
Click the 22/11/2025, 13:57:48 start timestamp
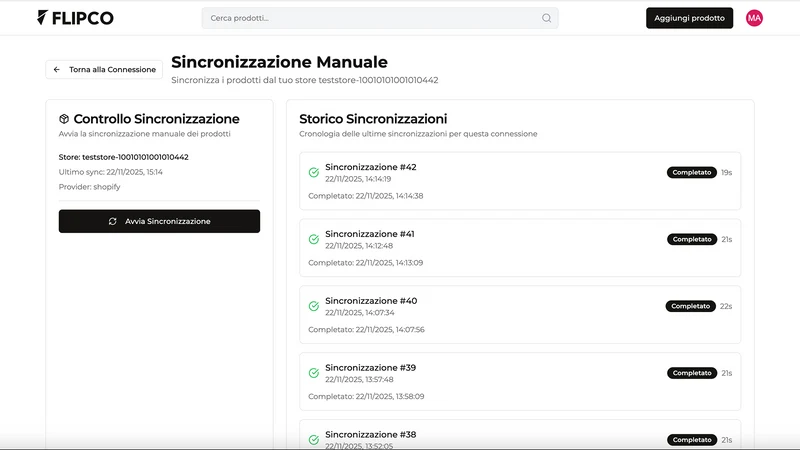[x=359, y=380]
